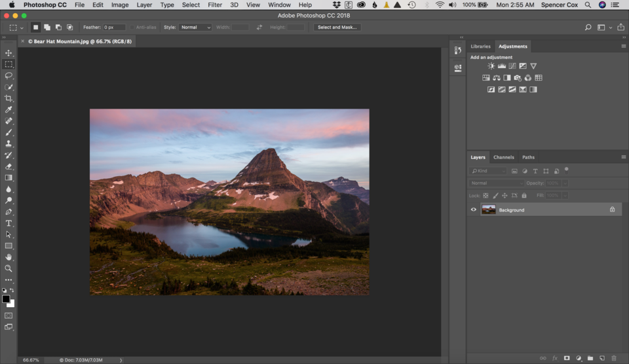Viewport: 629px width, 364px height.
Task: Select the Dodge tool
Action: 9,200
